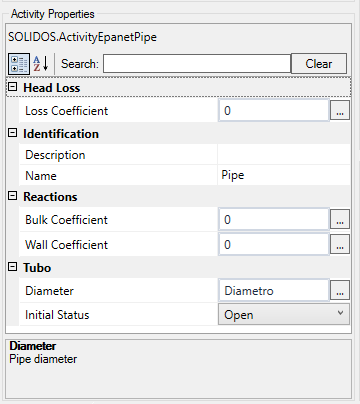The width and height of the screenshot is (360, 404).
Task: Select the Description value cell
Action: pos(284,154)
